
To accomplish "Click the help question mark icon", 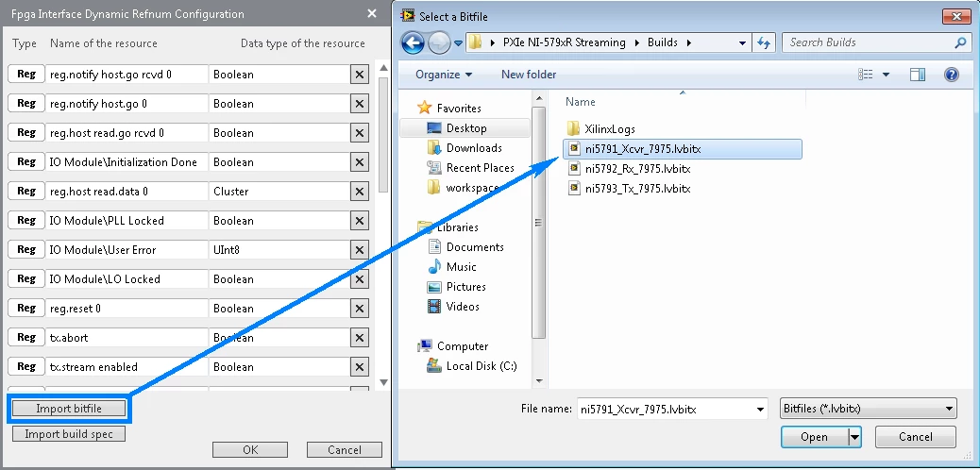I will 952,75.
